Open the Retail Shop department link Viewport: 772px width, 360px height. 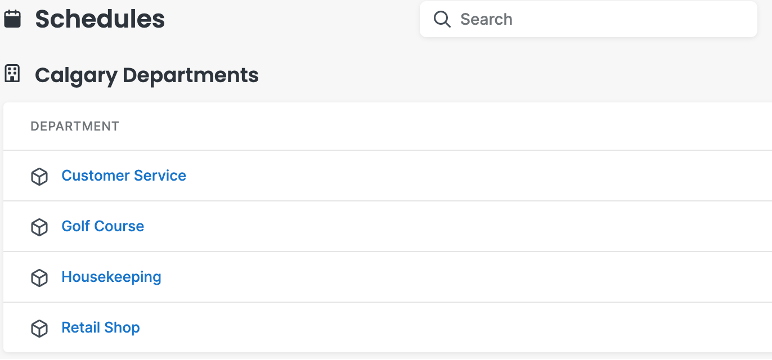pyautogui.click(x=100, y=328)
